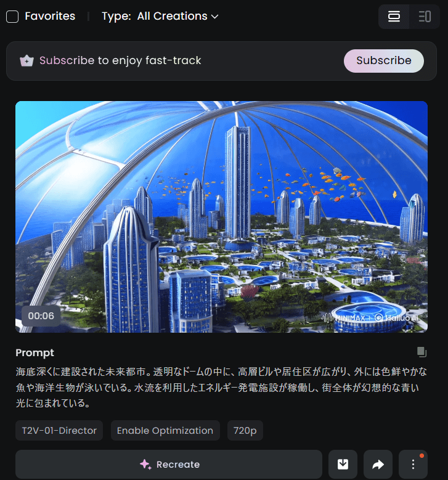Click the 00:06 duration badge
Screen dimensions: 448x480
(x=41, y=315)
